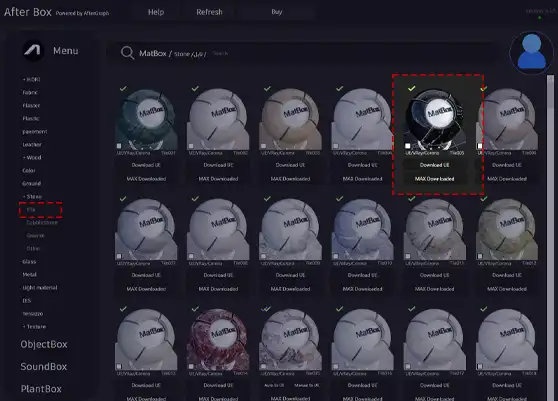Open the Fabric material category

pos(30,92)
